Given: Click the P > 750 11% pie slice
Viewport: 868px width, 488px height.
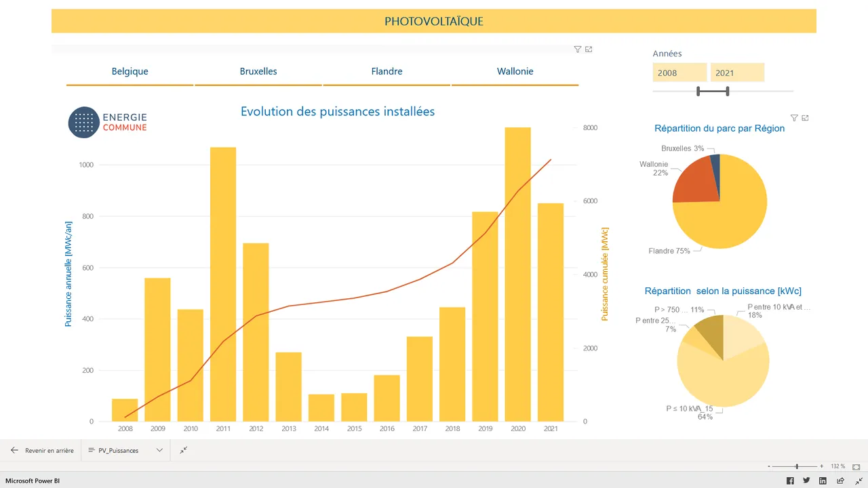Looking at the screenshot, I should pos(711,333).
